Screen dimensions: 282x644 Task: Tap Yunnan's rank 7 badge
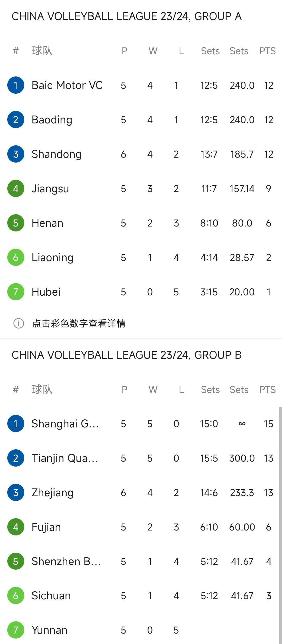tap(16, 630)
